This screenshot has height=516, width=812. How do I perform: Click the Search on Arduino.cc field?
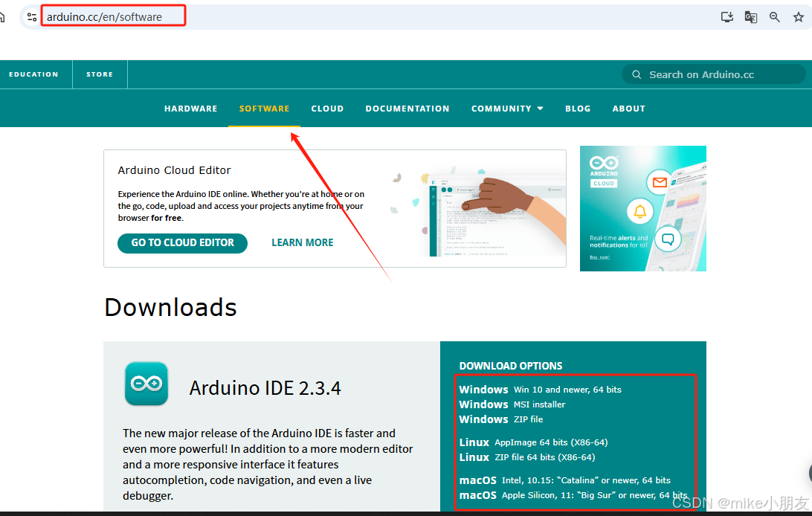(x=714, y=74)
